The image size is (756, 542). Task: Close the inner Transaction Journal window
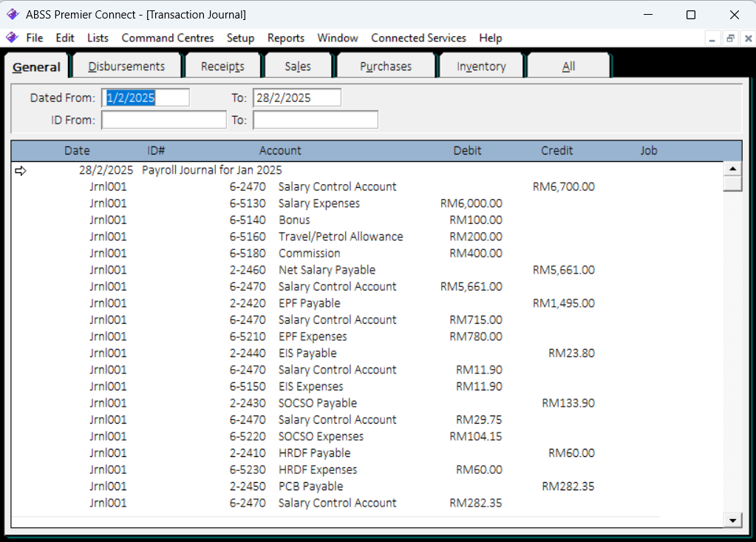coord(746,38)
